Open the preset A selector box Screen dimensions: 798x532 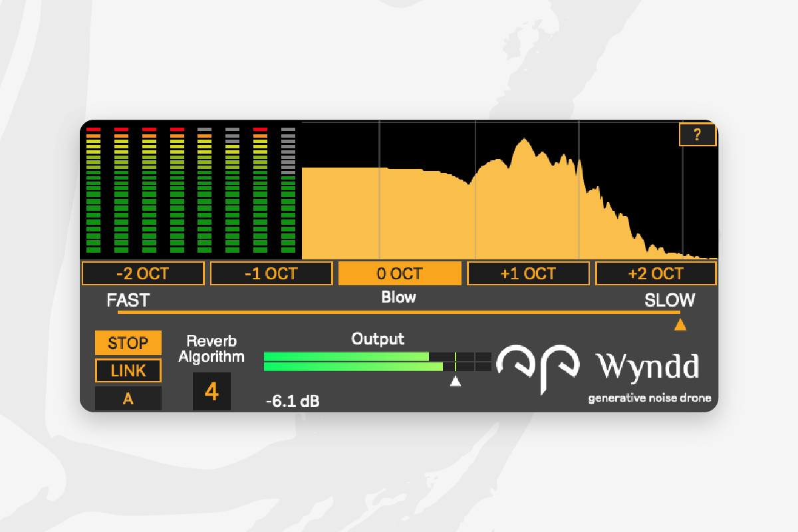(128, 399)
